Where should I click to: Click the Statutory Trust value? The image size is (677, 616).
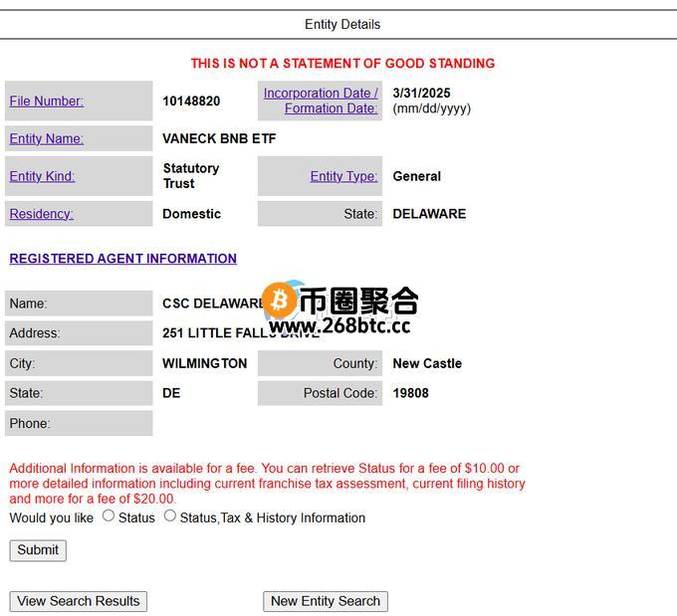click(191, 176)
